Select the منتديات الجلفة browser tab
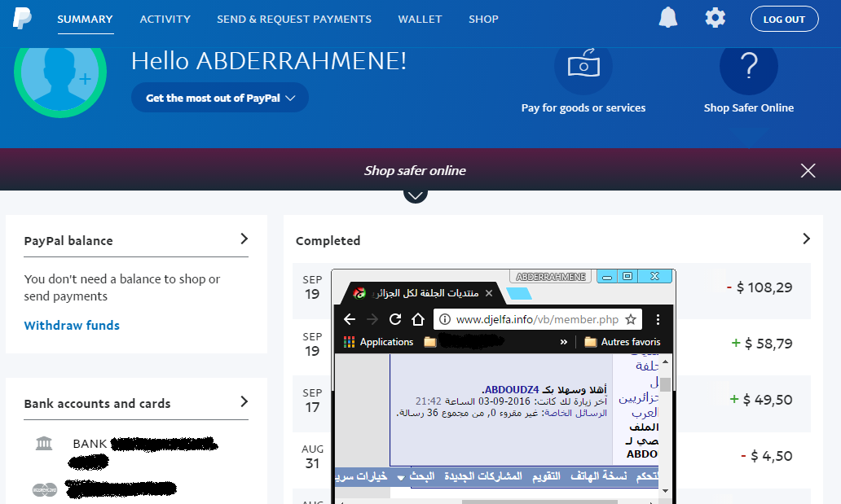Image resolution: width=841 pixels, height=504 pixels. (x=424, y=293)
